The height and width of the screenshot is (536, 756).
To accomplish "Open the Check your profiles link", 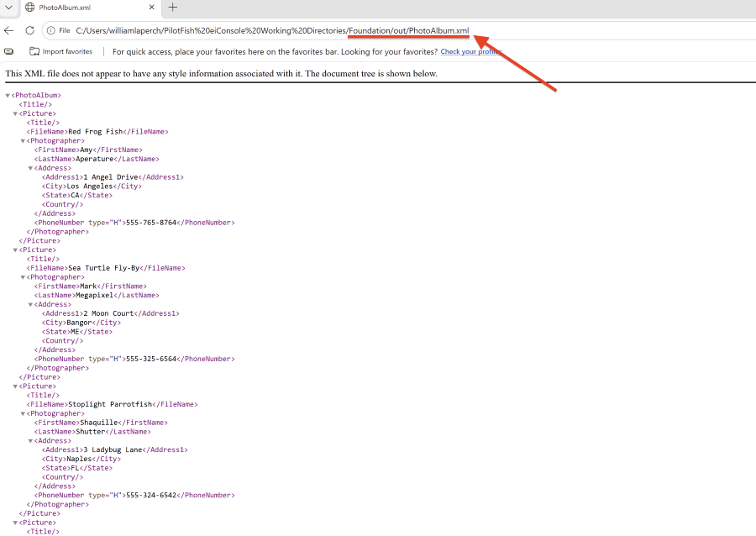I will click(470, 51).
